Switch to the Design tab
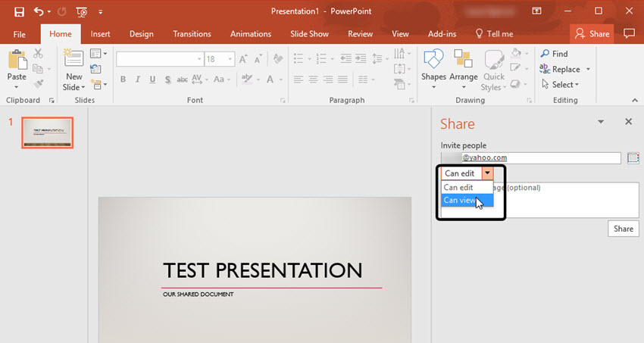The width and height of the screenshot is (644, 343). point(141,34)
